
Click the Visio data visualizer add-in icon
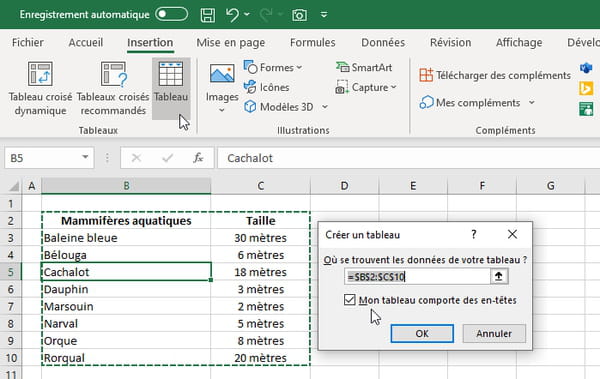coord(585,68)
